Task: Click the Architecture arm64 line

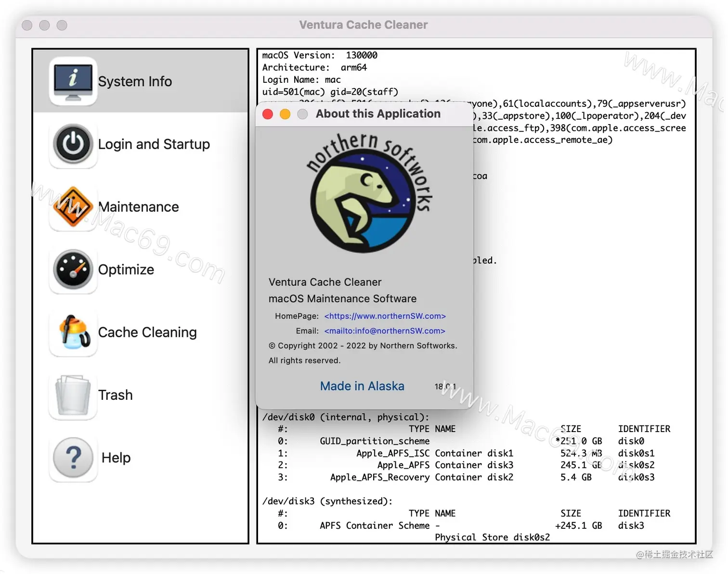Action: click(314, 67)
